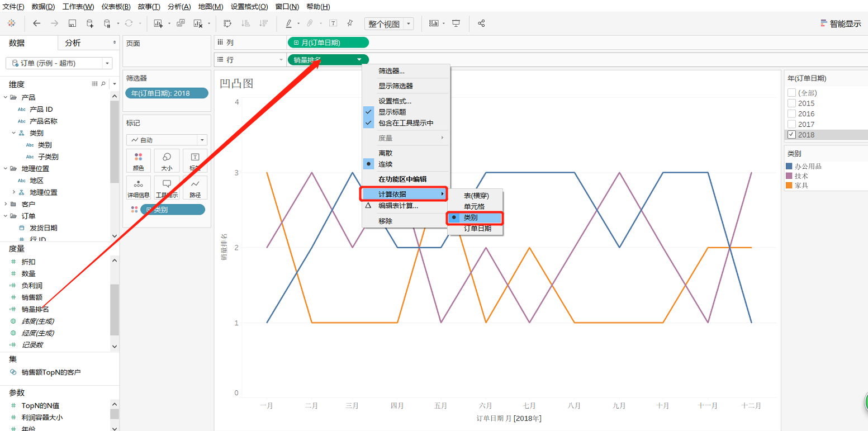Click the highlight pen icon
The width and height of the screenshot is (868, 431).
pyautogui.click(x=289, y=23)
